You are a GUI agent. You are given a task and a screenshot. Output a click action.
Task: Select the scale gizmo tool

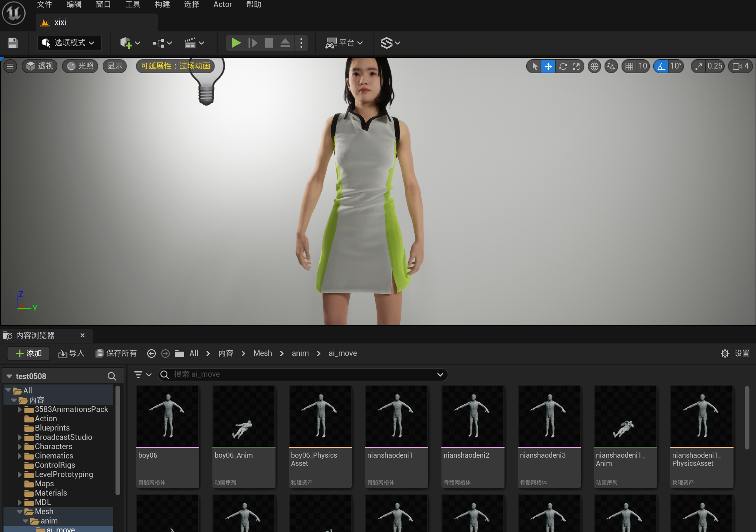(577, 66)
